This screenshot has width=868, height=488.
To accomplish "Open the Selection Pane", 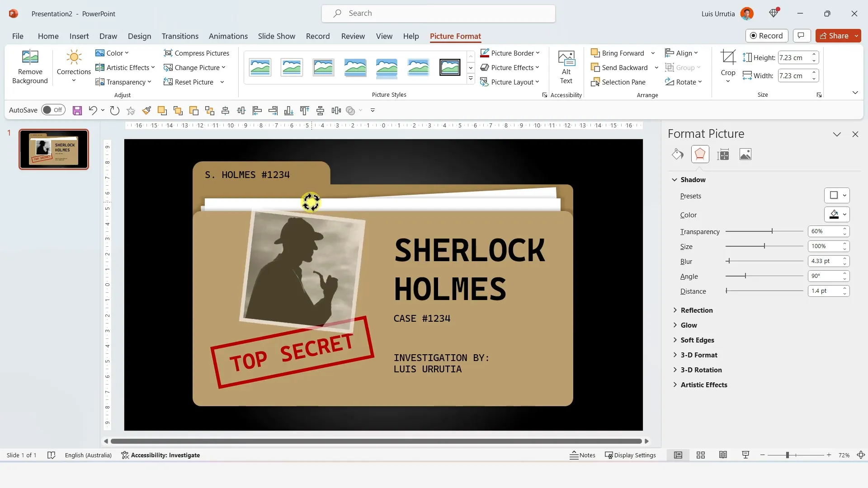I will pyautogui.click(x=618, y=82).
